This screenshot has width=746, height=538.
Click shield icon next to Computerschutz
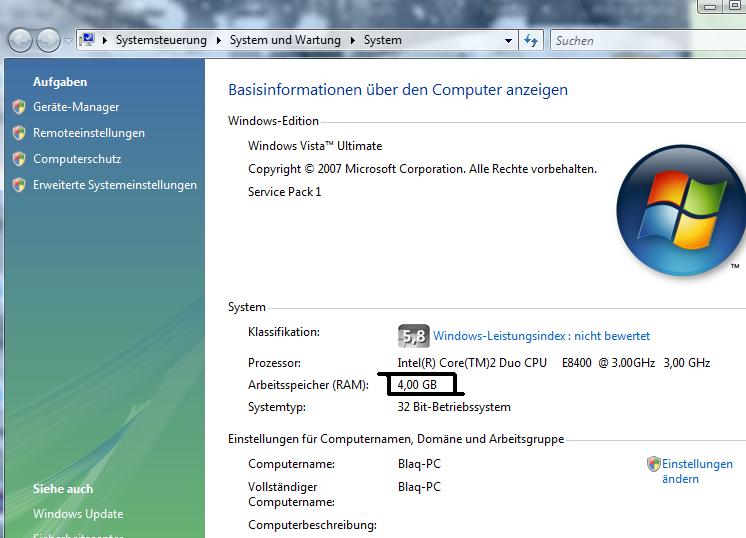point(19,159)
